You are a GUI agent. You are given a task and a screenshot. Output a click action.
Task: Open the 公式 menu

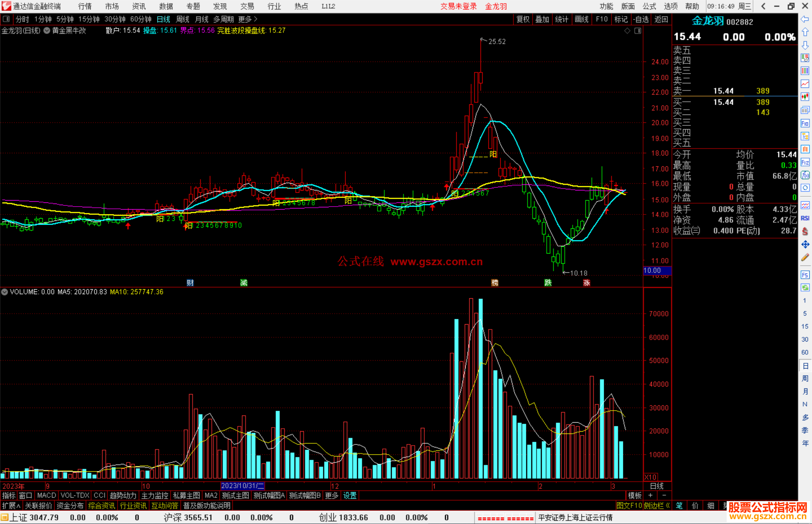[x=649, y=6]
